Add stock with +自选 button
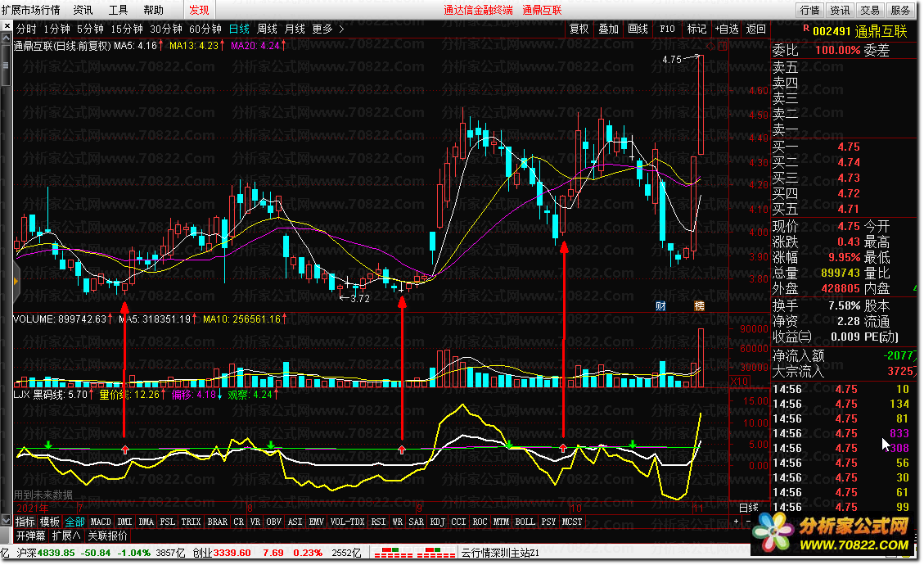The image size is (924, 565). tap(727, 29)
